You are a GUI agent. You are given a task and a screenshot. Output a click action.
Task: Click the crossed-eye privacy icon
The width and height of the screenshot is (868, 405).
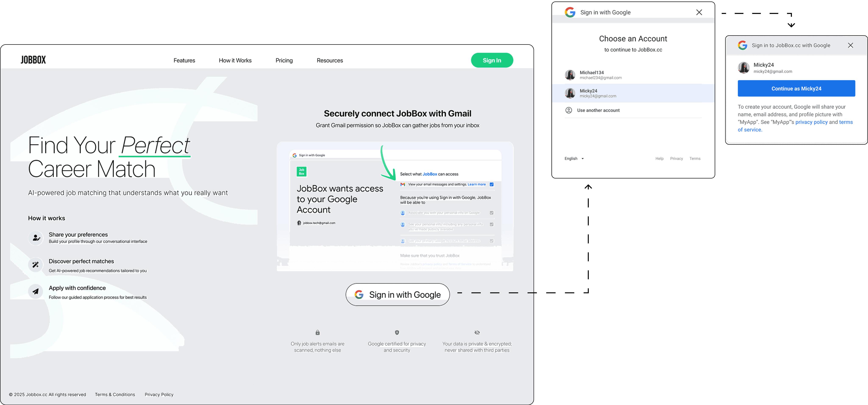477,333
